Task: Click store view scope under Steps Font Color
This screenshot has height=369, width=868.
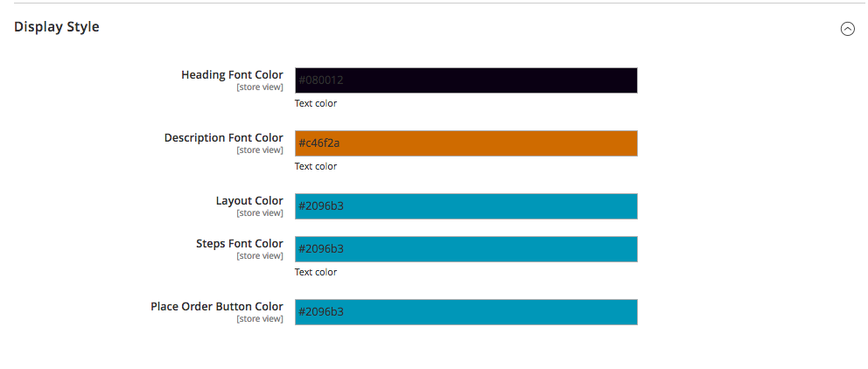Action: (x=260, y=256)
